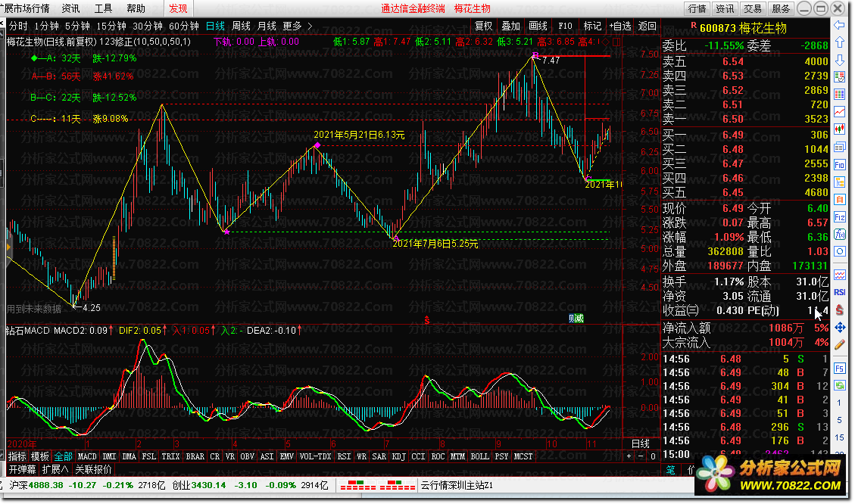Click the 笔 tab below the trade list
Screen dimensions: 855x504
click(x=670, y=469)
